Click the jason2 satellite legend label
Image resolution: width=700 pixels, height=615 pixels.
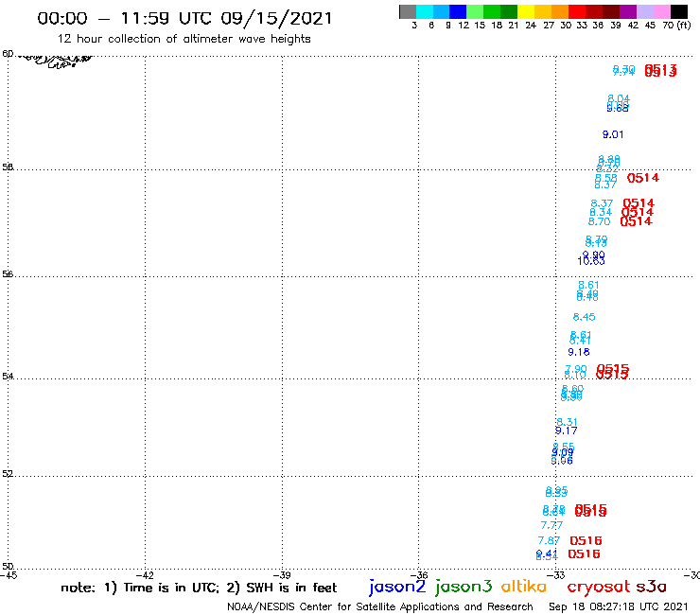point(397,588)
